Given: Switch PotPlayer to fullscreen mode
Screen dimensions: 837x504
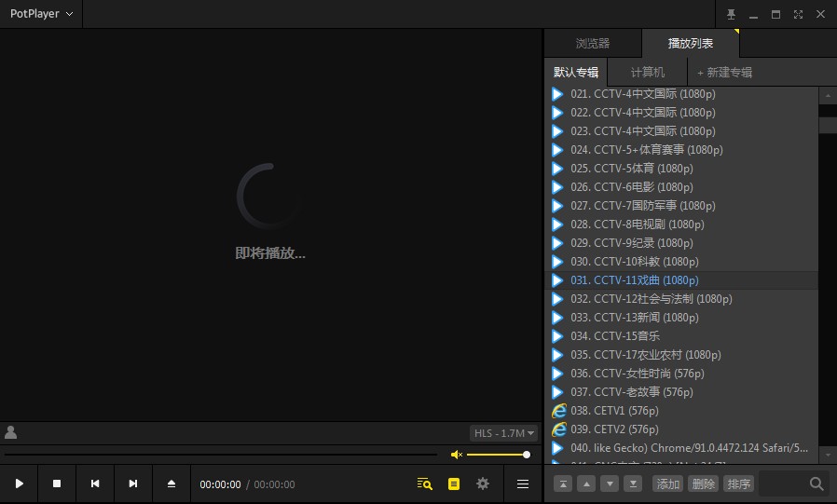Looking at the screenshot, I should pyautogui.click(x=798, y=14).
